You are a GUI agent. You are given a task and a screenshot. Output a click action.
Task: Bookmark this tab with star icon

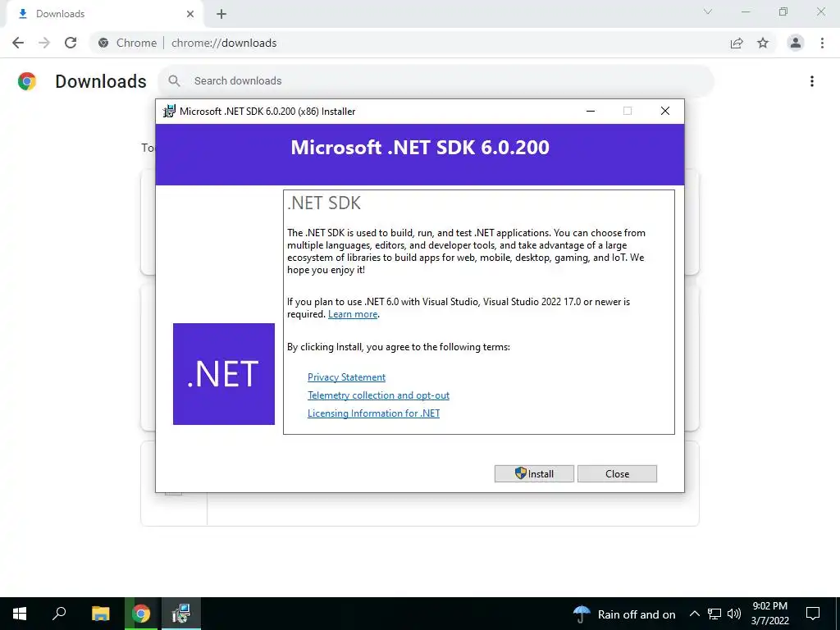point(763,43)
